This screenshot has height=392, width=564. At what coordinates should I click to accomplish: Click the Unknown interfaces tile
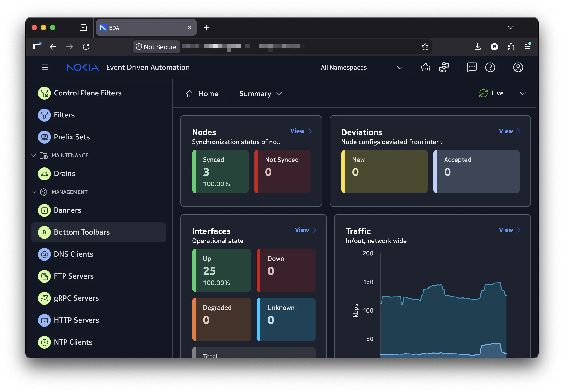[286, 319]
